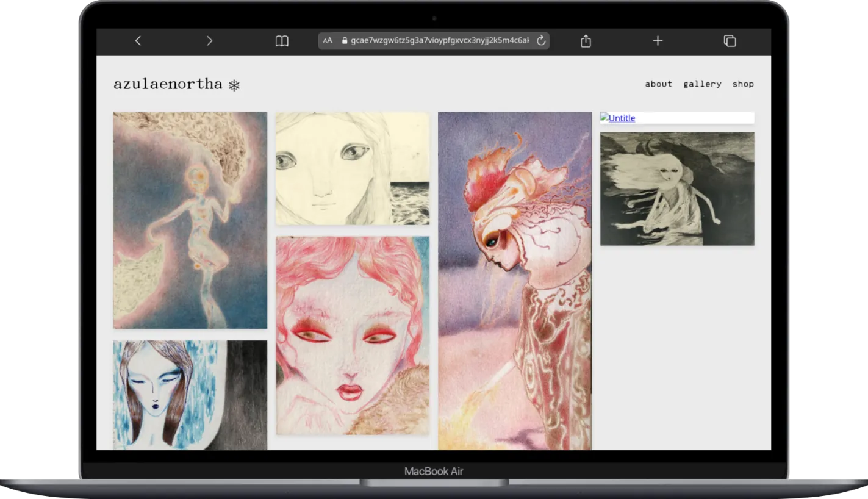The width and height of the screenshot is (868, 499).
Task: Open the about menu item
Action: 658,84
